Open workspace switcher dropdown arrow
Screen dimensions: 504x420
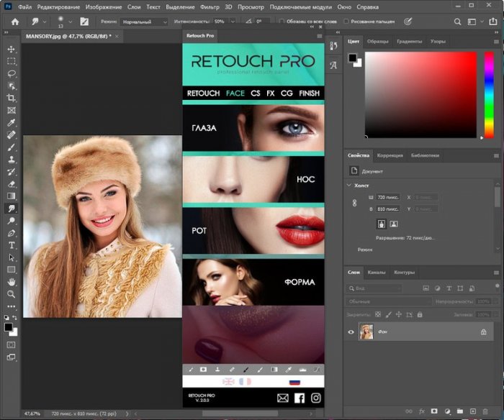point(482,22)
